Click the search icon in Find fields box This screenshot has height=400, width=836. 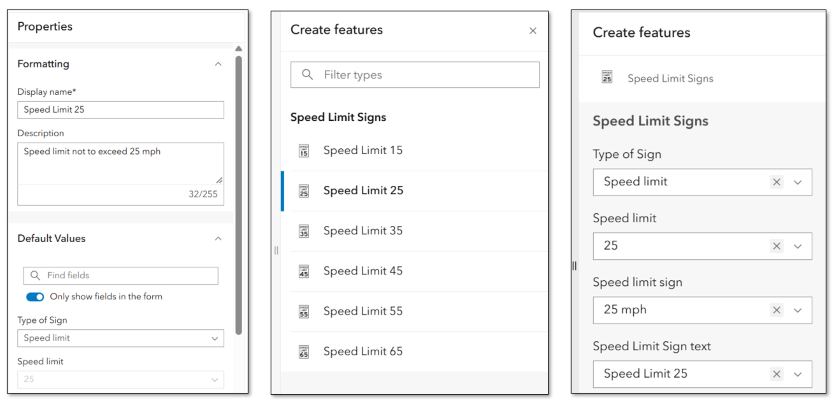[x=35, y=276]
